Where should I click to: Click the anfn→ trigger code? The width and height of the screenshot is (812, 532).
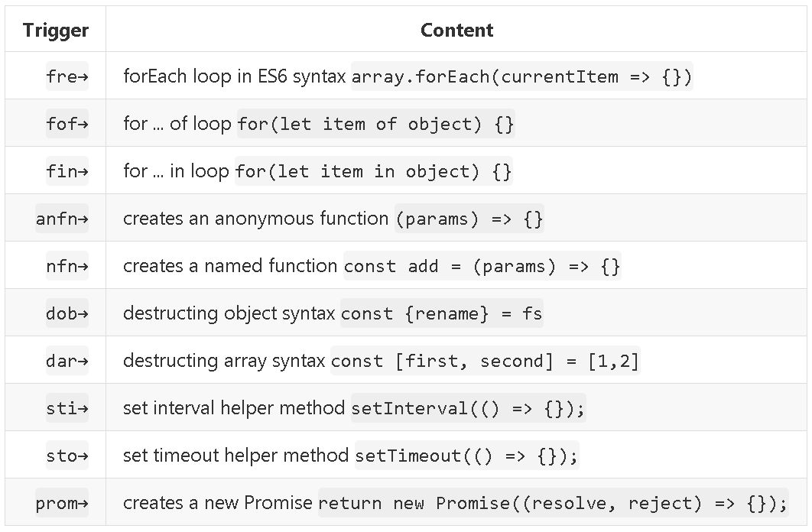(x=62, y=219)
